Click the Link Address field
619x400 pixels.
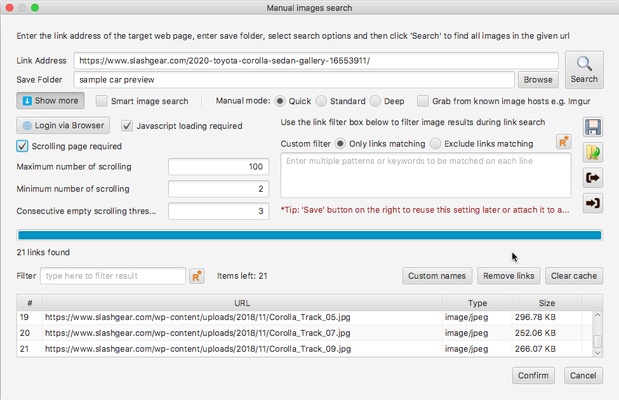point(316,61)
